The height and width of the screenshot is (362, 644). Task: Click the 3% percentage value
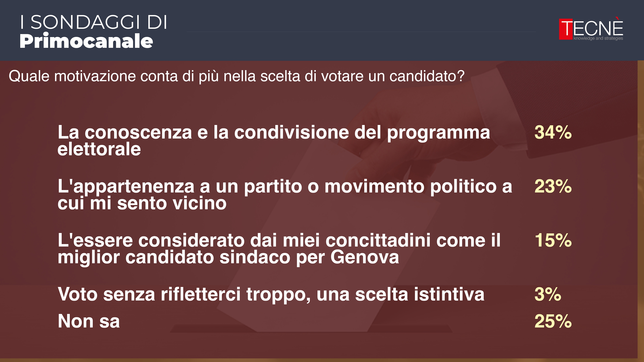click(x=548, y=294)
